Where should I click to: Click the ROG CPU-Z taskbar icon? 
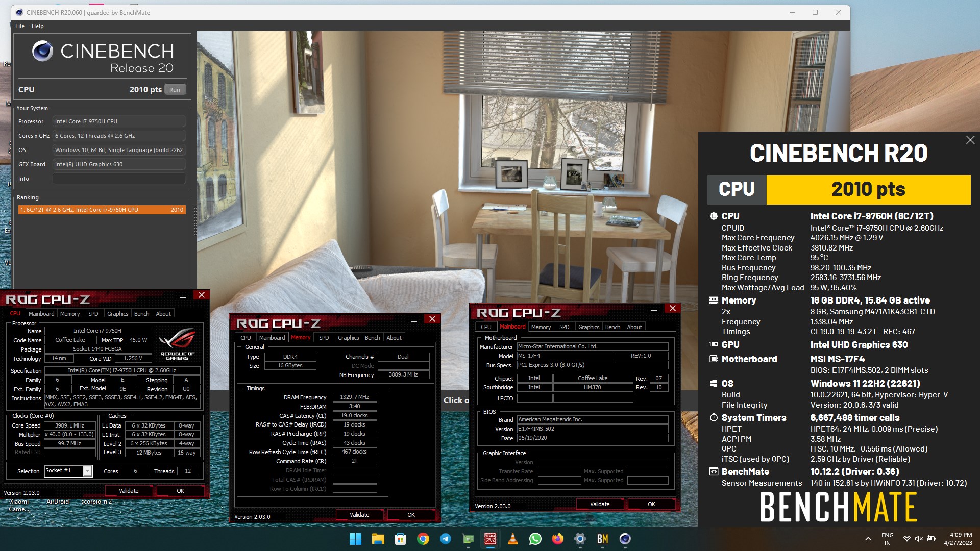point(491,539)
